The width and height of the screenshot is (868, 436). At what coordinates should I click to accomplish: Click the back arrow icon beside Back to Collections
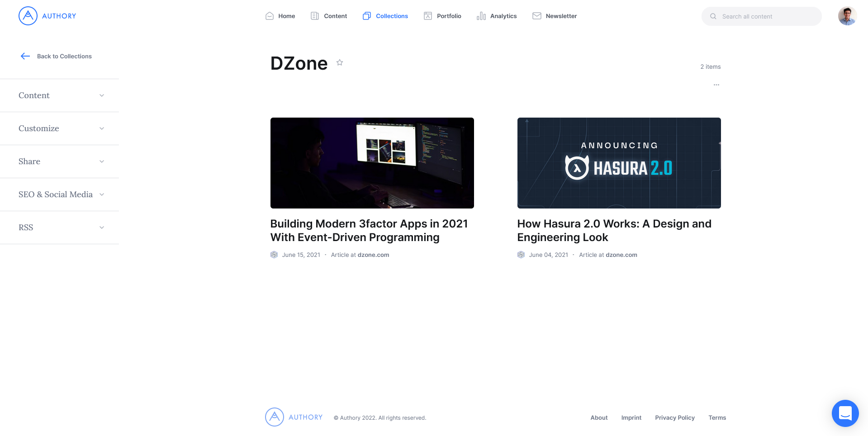tap(25, 56)
